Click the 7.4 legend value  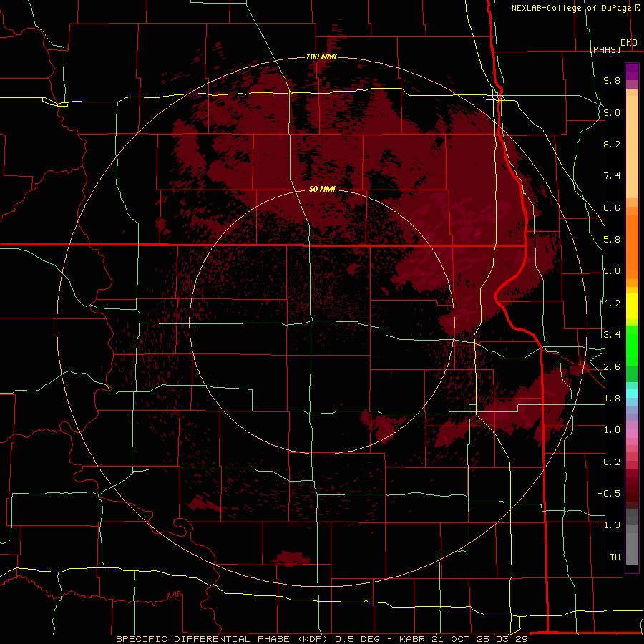pyautogui.click(x=612, y=176)
